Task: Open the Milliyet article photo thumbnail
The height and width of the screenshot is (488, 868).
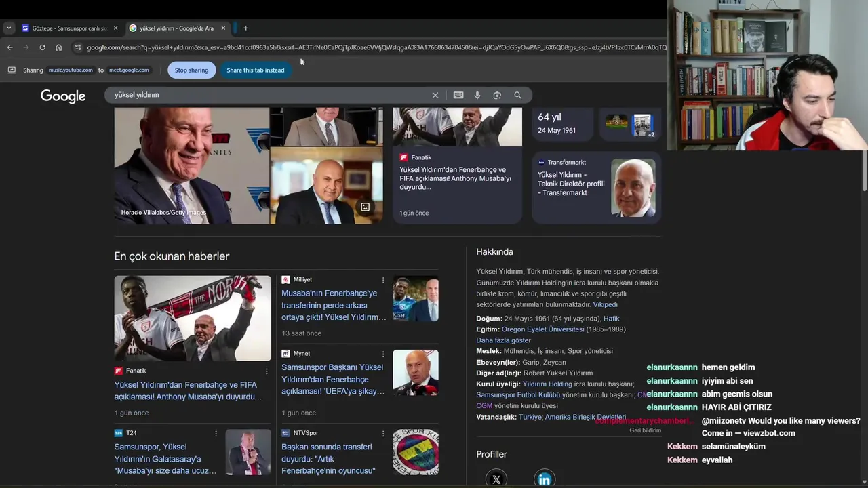Action: click(416, 298)
